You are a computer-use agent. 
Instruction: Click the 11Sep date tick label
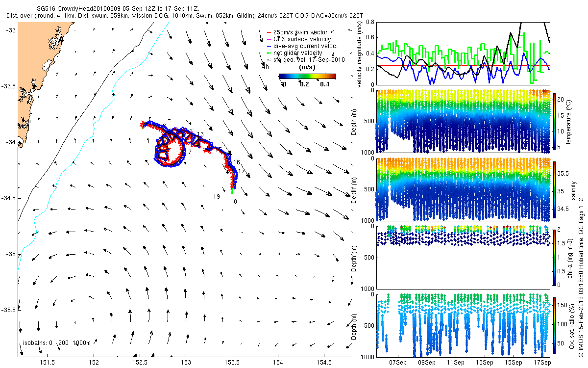(456, 362)
